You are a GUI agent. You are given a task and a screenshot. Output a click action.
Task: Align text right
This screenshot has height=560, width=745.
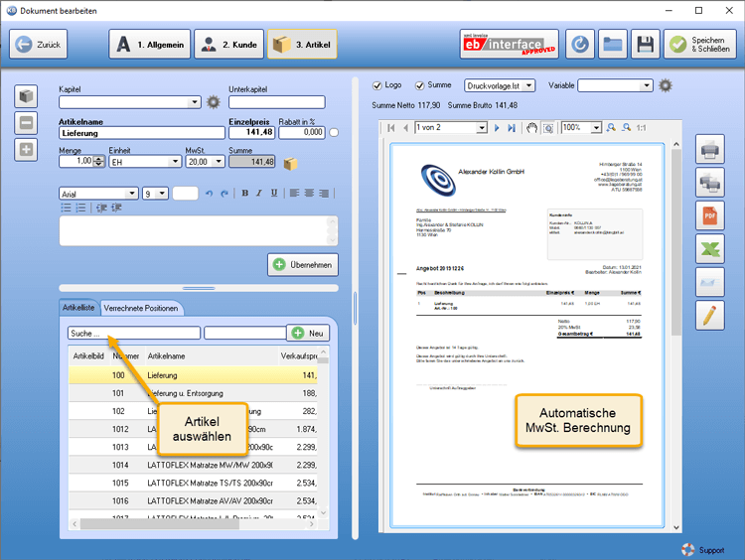click(324, 193)
